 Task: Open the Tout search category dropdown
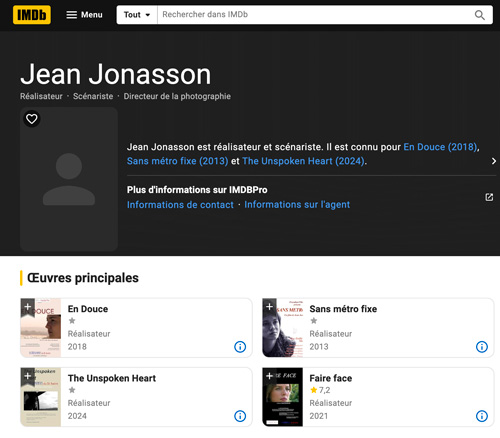137,15
